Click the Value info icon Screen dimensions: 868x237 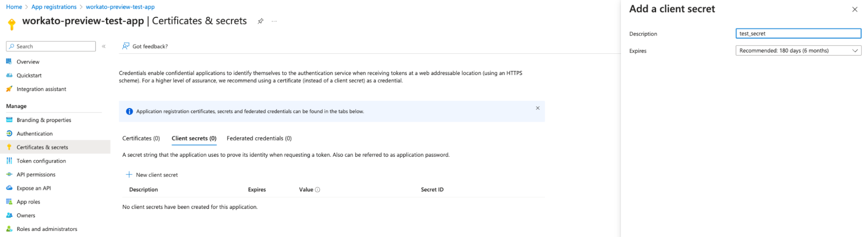point(317,190)
